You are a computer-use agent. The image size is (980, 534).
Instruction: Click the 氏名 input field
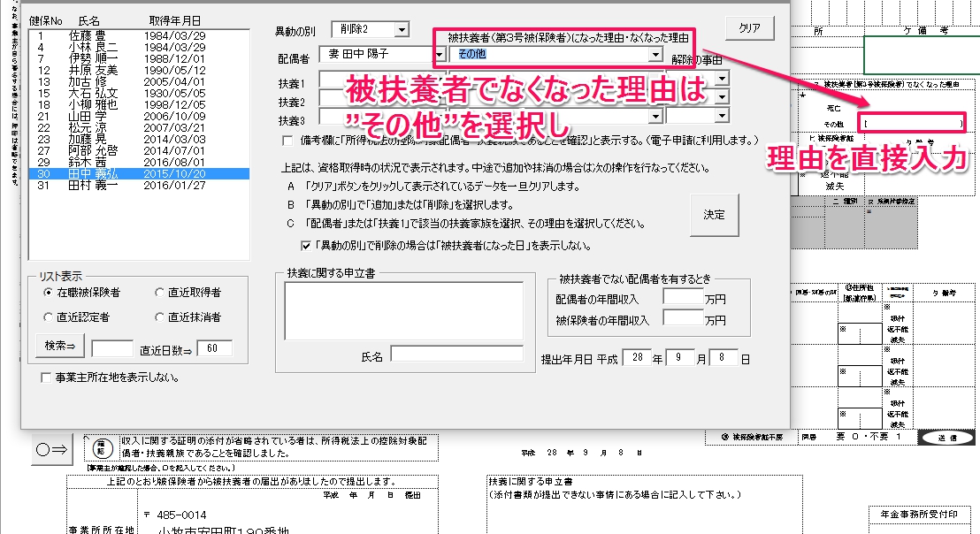(457, 355)
